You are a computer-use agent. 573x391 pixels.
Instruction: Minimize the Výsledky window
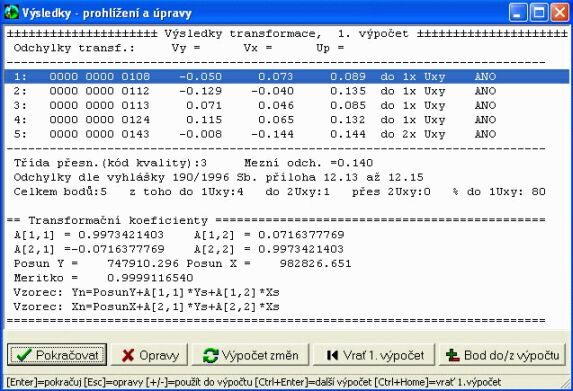(518, 13)
